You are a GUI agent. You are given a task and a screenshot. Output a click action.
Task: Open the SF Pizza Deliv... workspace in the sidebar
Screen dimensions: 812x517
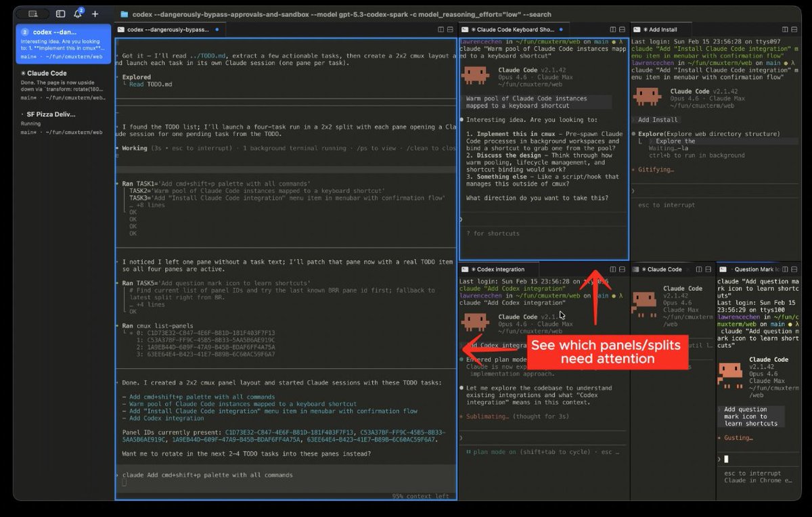click(63, 124)
